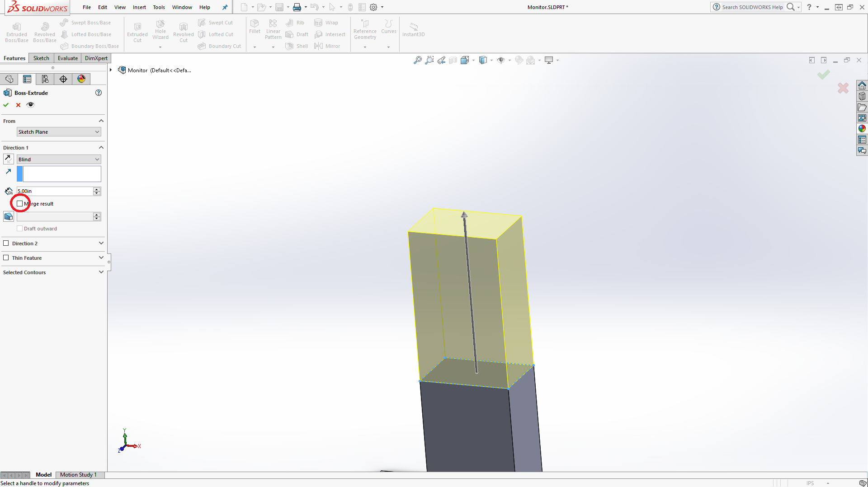Click the large red cancel X in viewport
Screen dimensions: 868x487
[843, 88]
